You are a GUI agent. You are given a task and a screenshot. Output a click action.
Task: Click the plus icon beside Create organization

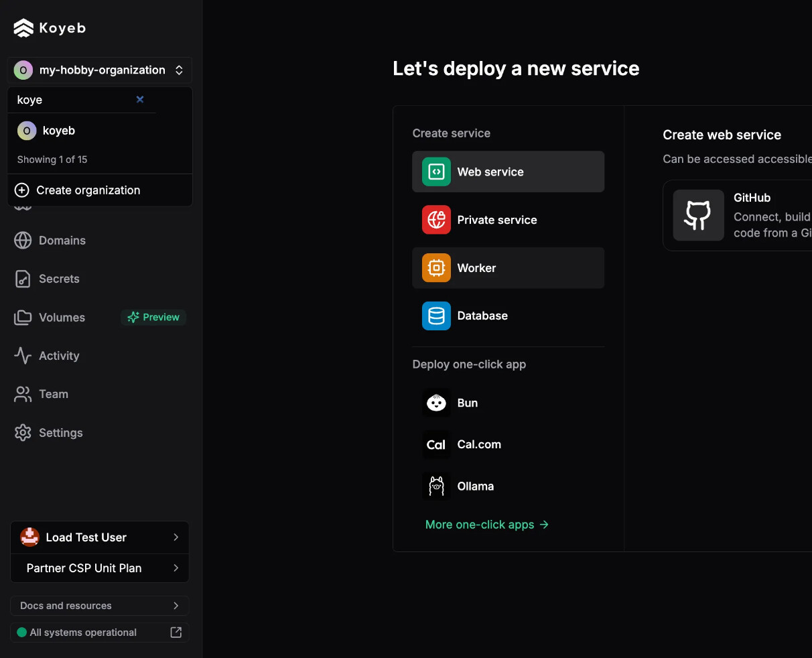pos(22,190)
